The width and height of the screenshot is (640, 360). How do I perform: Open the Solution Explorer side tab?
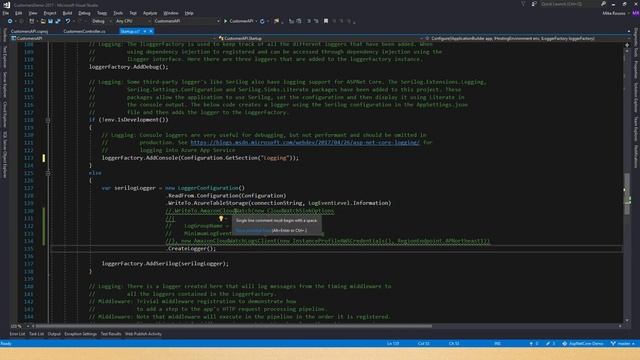point(636,98)
